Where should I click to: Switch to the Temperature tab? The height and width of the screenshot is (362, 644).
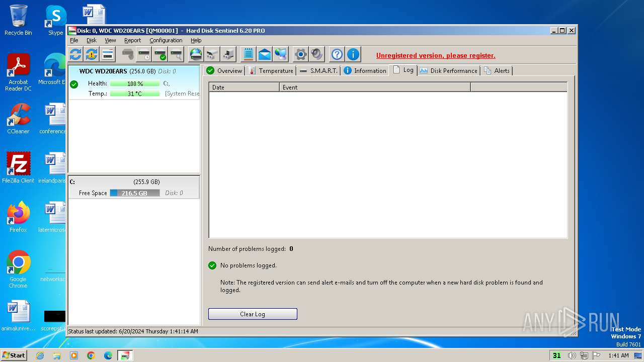(x=271, y=71)
